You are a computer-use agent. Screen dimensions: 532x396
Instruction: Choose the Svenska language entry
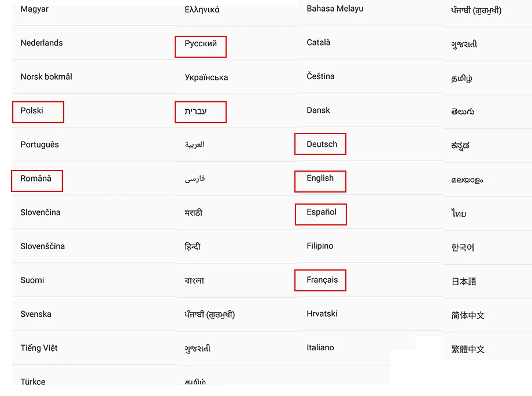(x=36, y=314)
